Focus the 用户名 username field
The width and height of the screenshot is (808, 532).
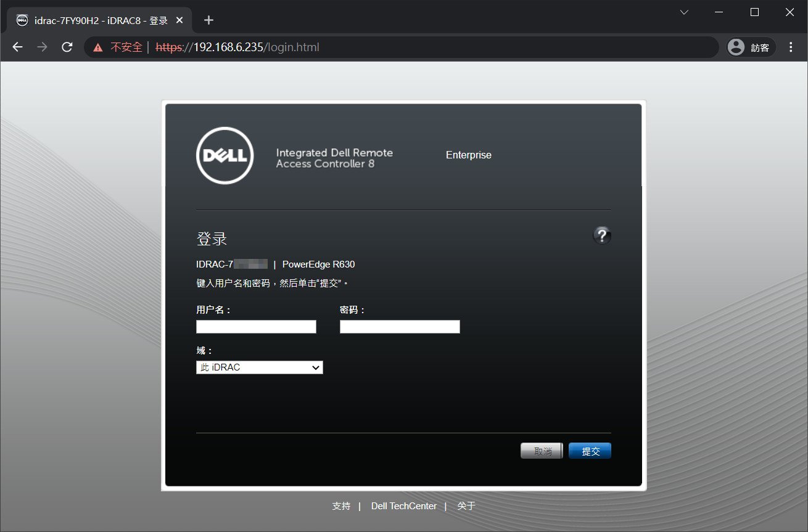pos(256,327)
